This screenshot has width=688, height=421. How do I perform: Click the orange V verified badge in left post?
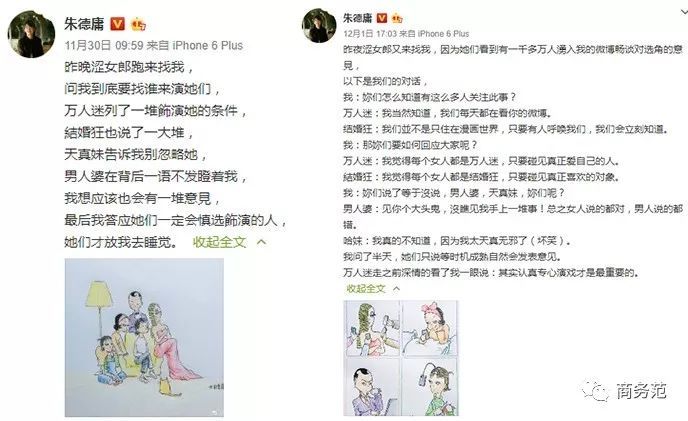117,23
